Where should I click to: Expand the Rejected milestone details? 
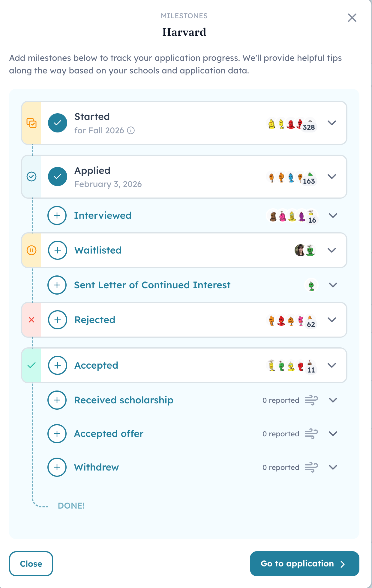[x=332, y=320]
